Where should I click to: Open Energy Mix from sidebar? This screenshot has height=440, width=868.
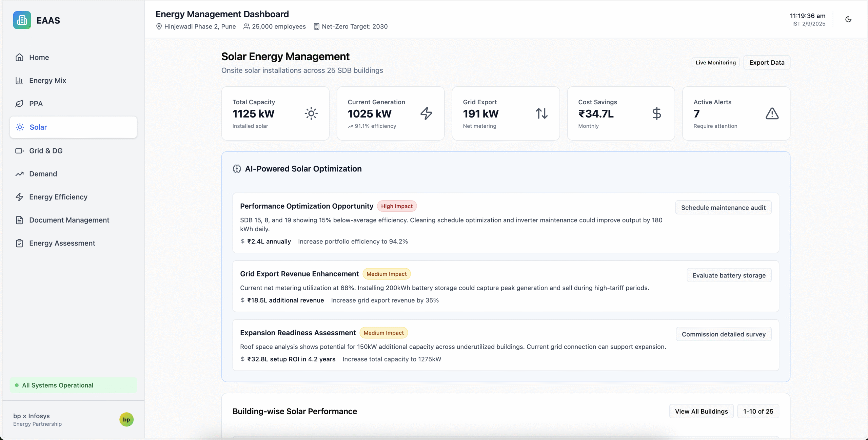47,81
